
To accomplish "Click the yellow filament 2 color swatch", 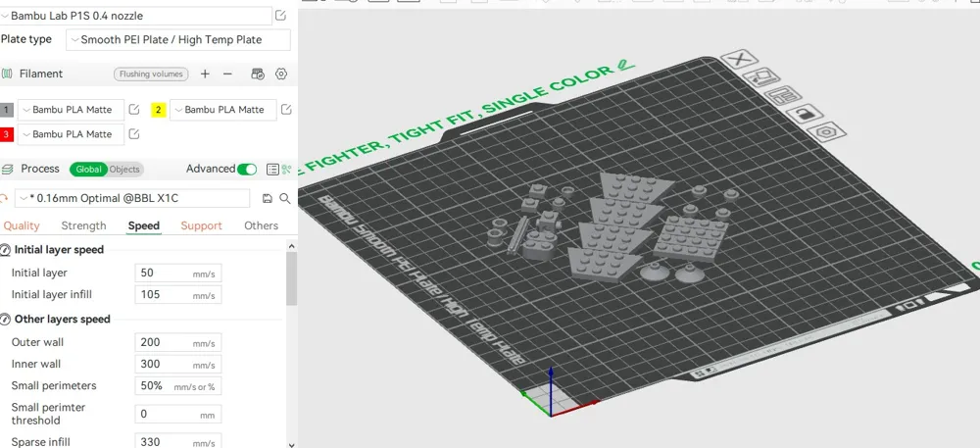I will click(158, 110).
